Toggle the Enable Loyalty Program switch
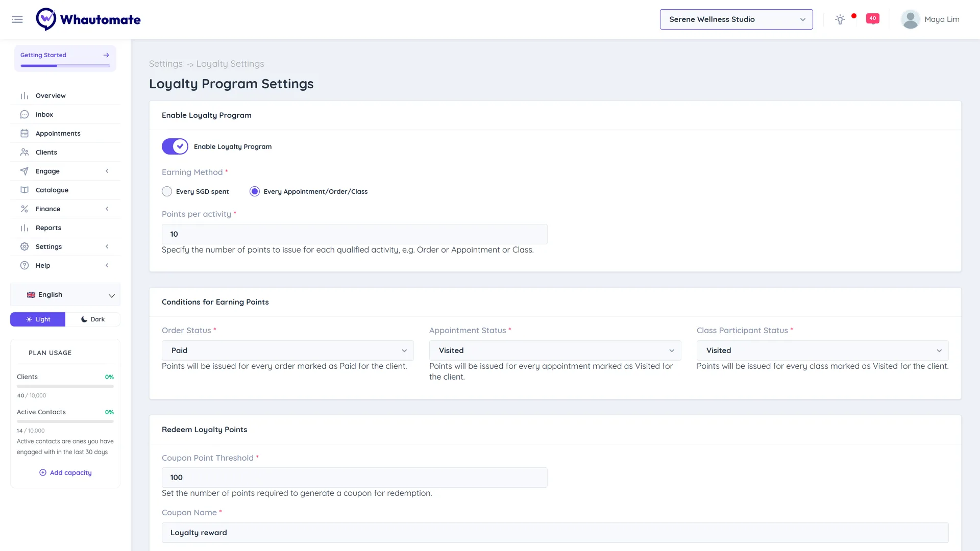Image resolution: width=980 pixels, height=551 pixels. pos(175,146)
